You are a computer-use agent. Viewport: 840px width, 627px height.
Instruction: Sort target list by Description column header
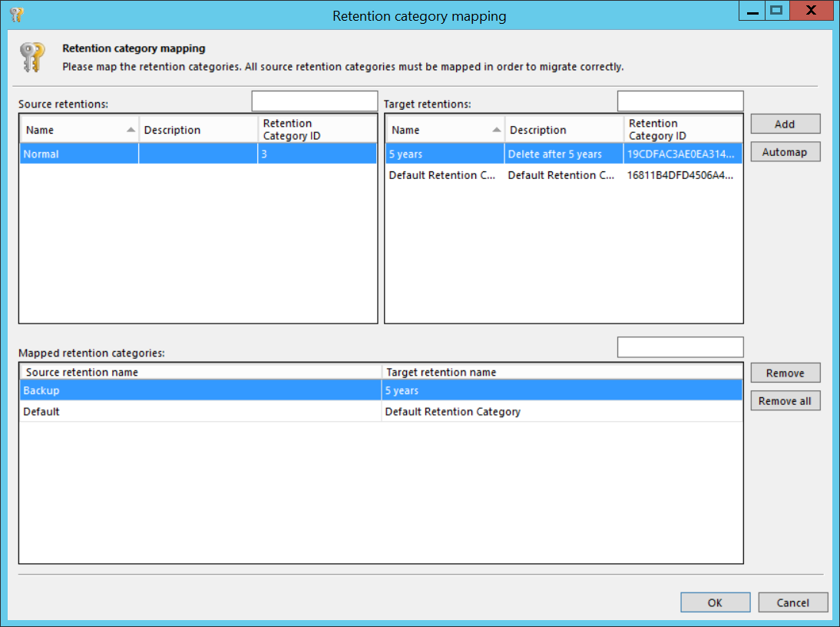[564, 130]
